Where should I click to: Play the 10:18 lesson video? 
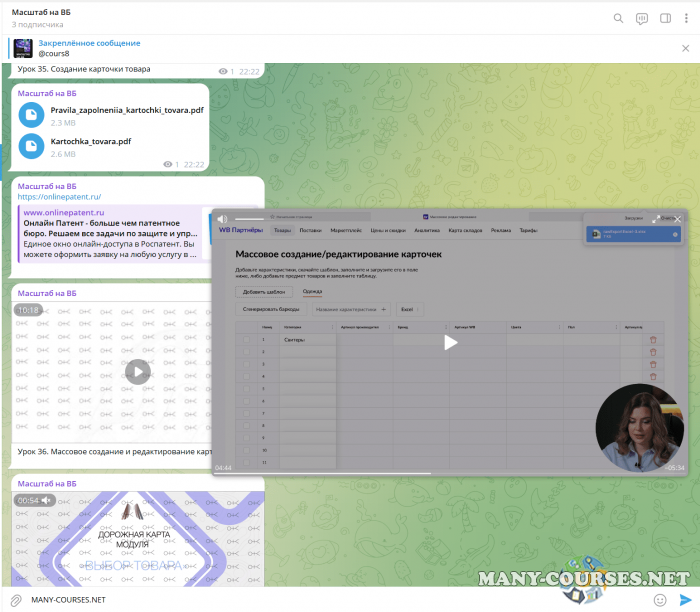(x=138, y=372)
